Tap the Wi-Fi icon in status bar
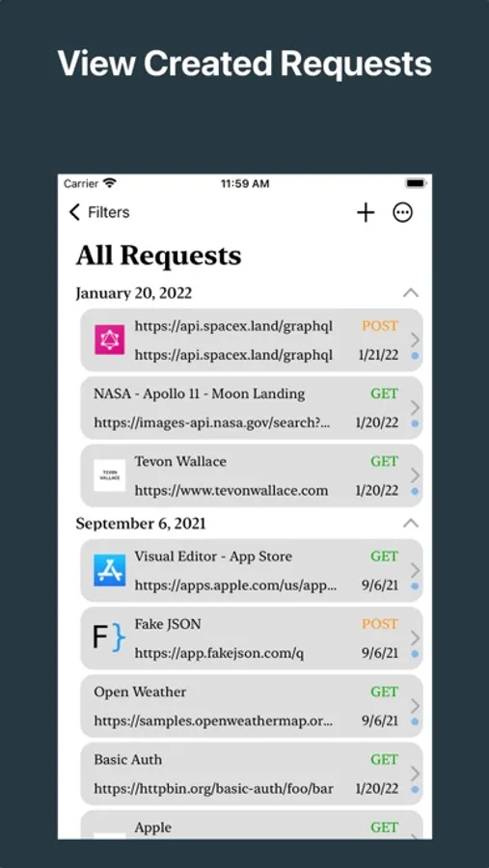Image resolution: width=489 pixels, height=868 pixels. point(110,183)
